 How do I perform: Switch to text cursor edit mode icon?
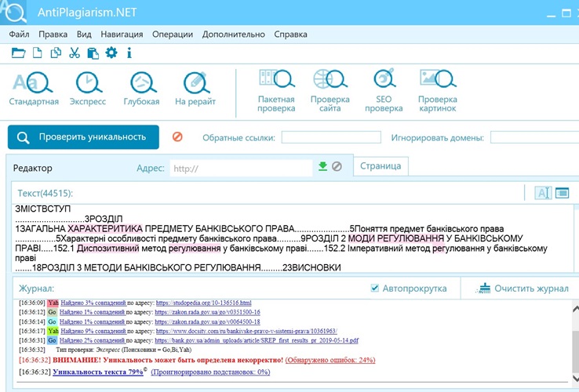(x=543, y=193)
